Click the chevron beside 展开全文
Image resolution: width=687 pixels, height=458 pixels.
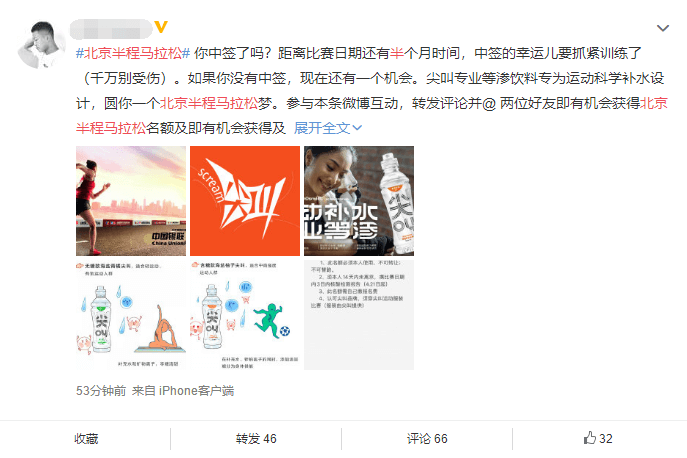(357, 128)
